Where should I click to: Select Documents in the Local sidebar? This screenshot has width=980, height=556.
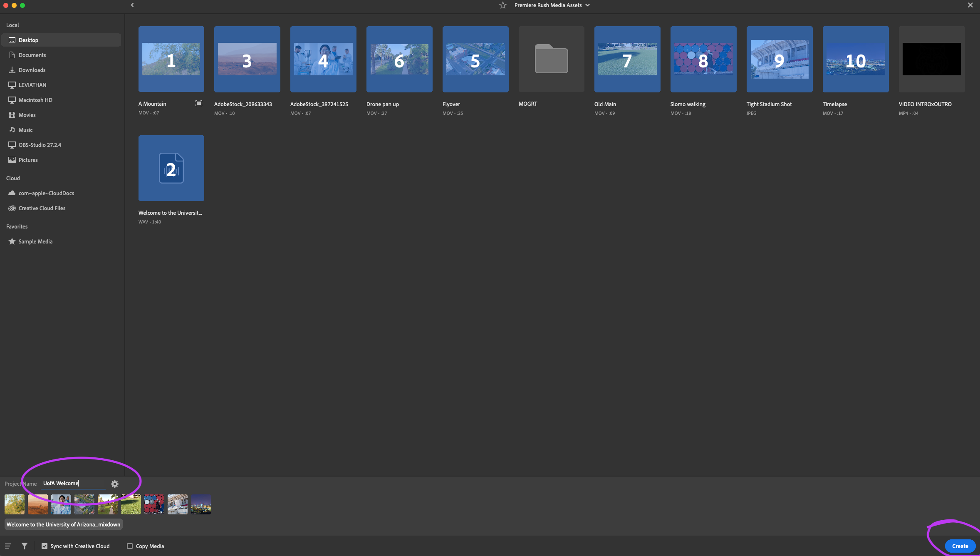(32, 55)
